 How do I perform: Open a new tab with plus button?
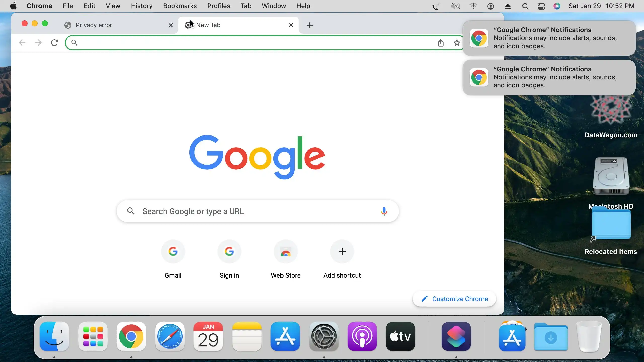click(x=310, y=25)
